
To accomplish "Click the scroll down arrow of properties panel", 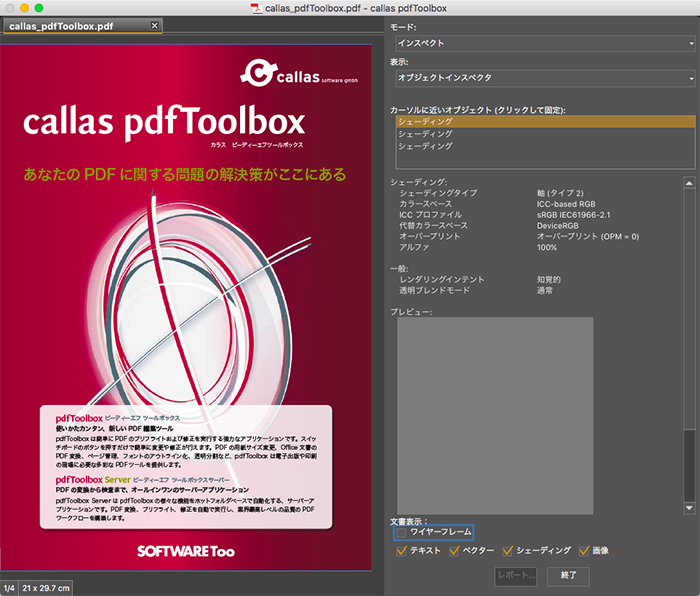I will coord(689,508).
